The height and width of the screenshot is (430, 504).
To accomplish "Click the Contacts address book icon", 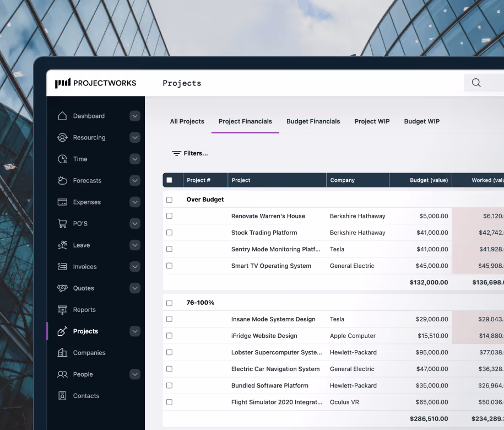I will [62, 396].
